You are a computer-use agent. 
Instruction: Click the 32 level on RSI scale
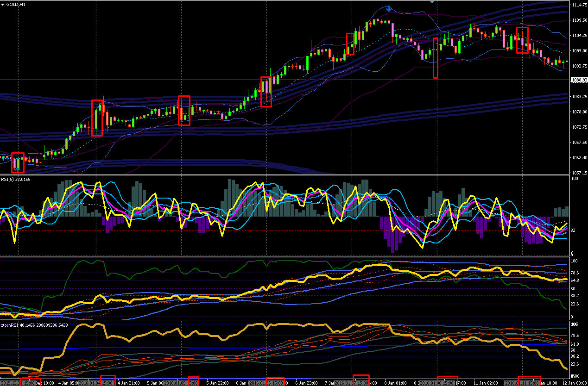coord(573,230)
